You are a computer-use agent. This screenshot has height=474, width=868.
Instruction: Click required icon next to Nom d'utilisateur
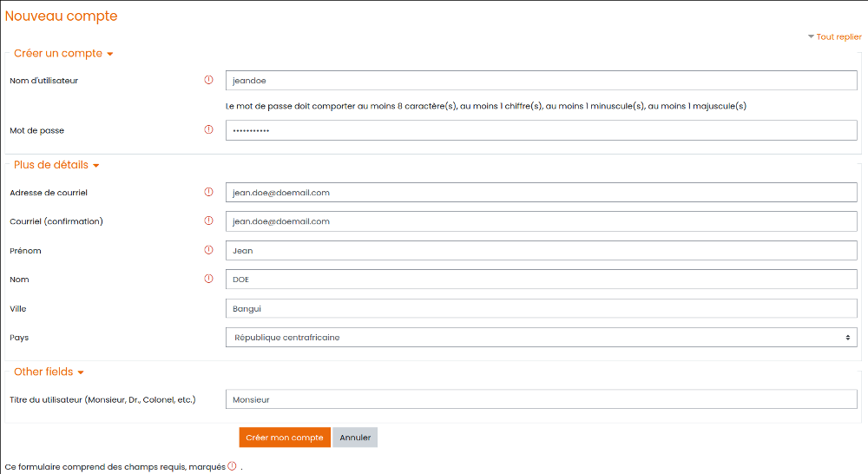(x=208, y=80)
